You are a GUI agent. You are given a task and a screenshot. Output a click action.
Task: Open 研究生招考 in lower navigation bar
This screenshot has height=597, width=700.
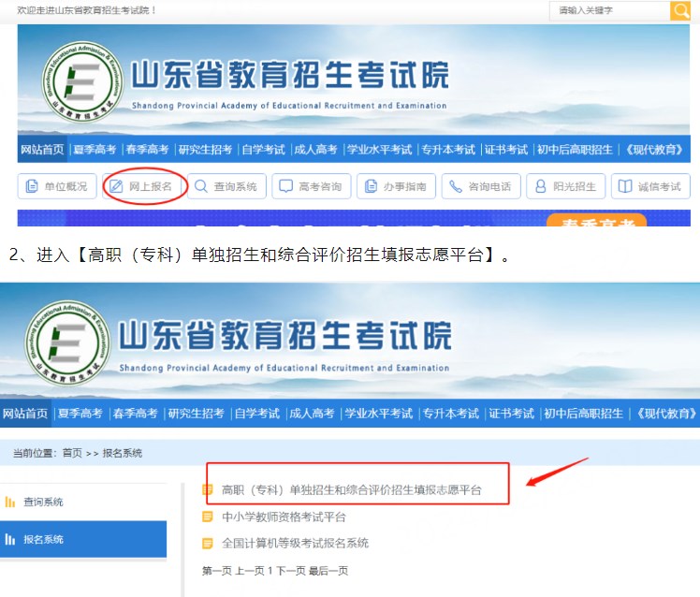pyautogui.click(x=196, y=414)
